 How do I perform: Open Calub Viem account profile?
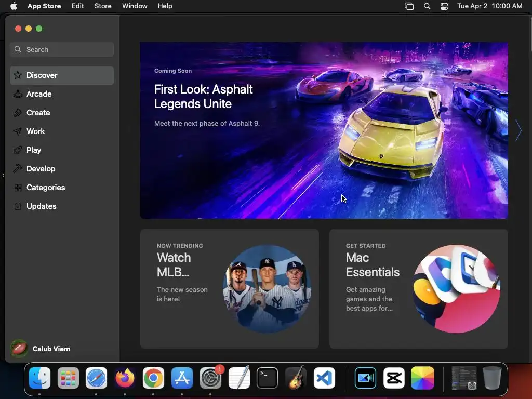coord(41,349)
